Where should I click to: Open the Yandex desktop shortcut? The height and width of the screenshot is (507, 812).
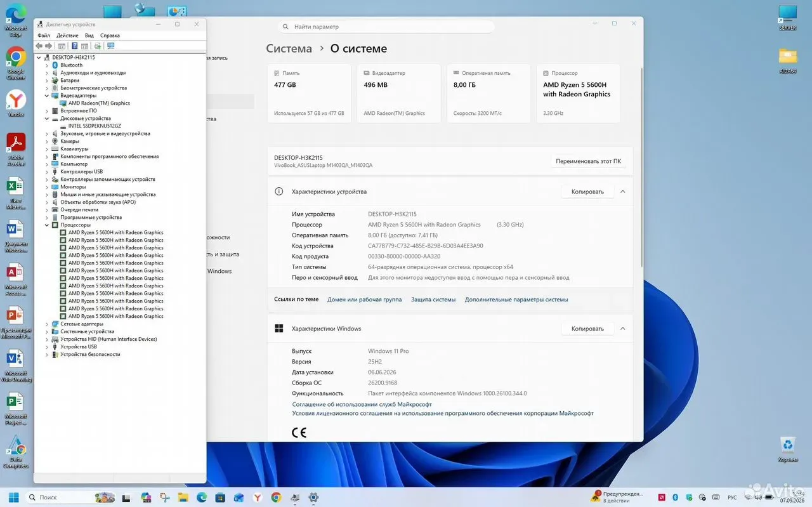[x=16, y=104]
